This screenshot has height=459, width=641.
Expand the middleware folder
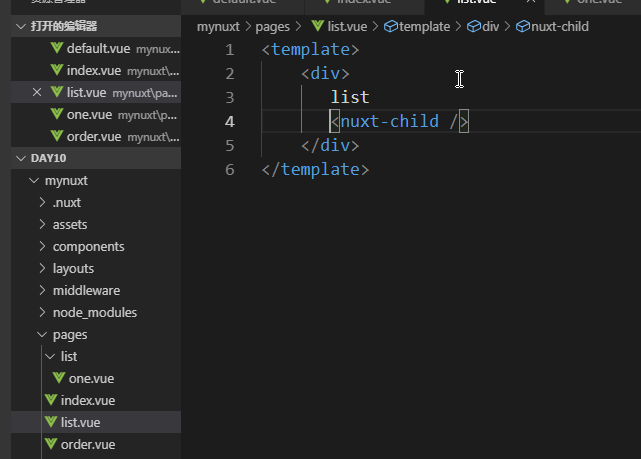click(x=43, y=290)
